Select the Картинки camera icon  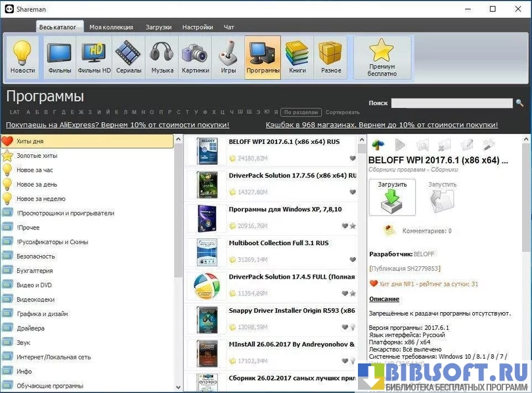pyautogui.click(x=195, y=57)
